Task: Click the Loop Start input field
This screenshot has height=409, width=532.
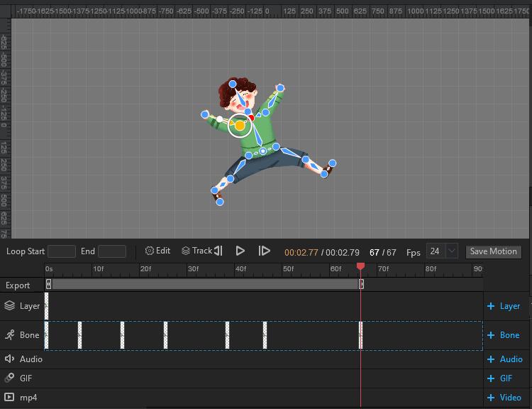Action: click(x=62, y=251)
